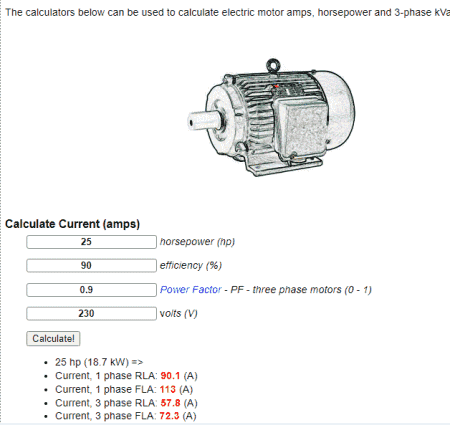This screenshot has height=425, width=450.
Task: Select the 1 phase FLA 113 result
Action: coord(124,390)
